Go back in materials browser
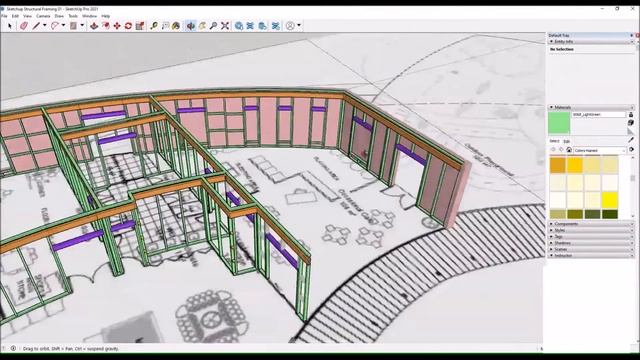This screenshot has width=640, height=360. (x=553, y=150)
